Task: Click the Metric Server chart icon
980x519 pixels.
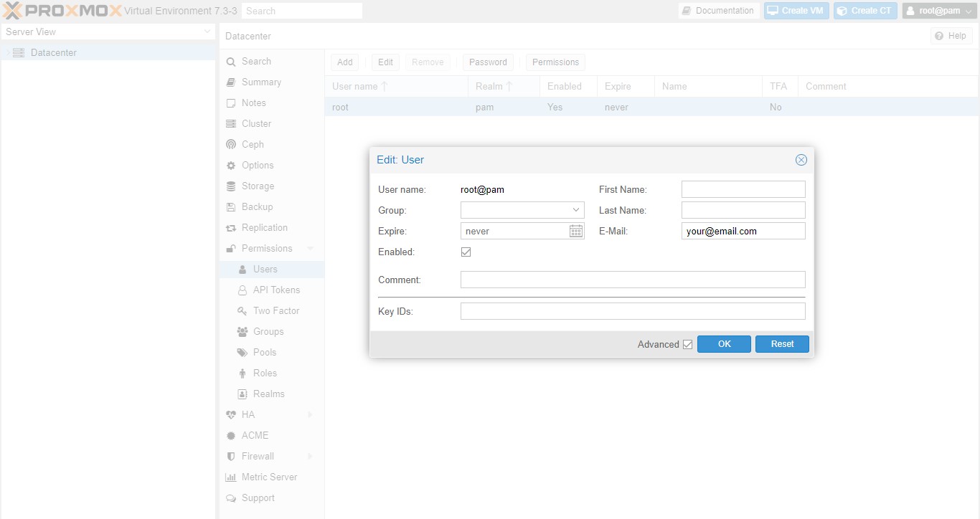Action: [x=231, y=477]
